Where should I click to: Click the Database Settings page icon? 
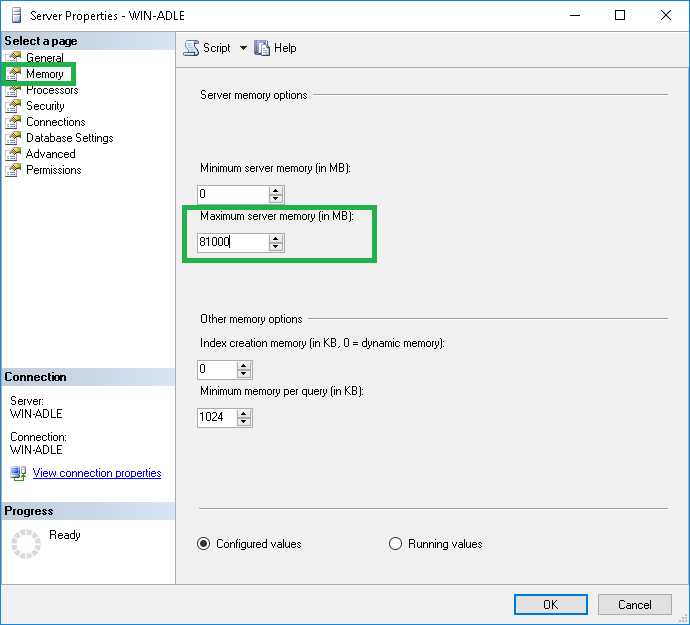[13, 138]
